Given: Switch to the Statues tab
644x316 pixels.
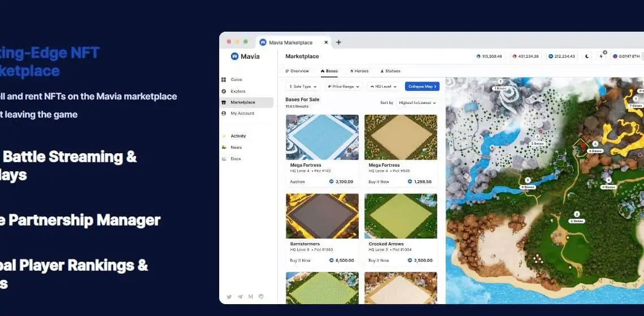Looking at the screenshot, I should 390,71.
